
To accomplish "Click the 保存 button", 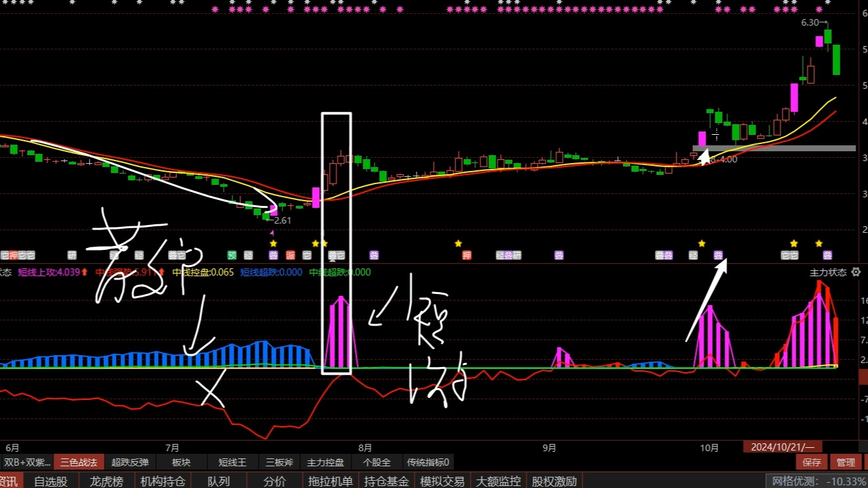I will point(811,462).
